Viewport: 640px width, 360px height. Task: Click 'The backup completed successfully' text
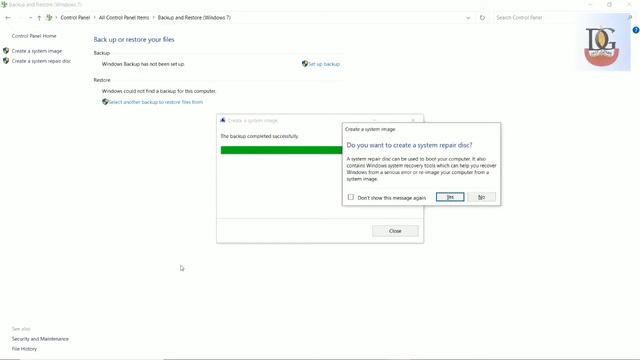260,136
